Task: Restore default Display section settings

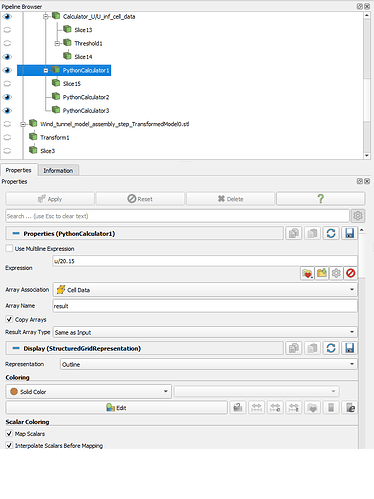Action: pos(331,348)
